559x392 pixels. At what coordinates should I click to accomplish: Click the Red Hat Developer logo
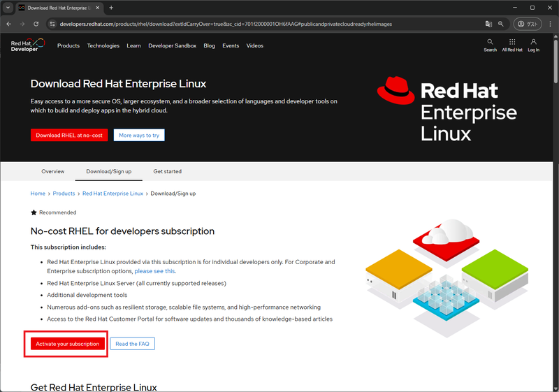(x=28, y=45)
